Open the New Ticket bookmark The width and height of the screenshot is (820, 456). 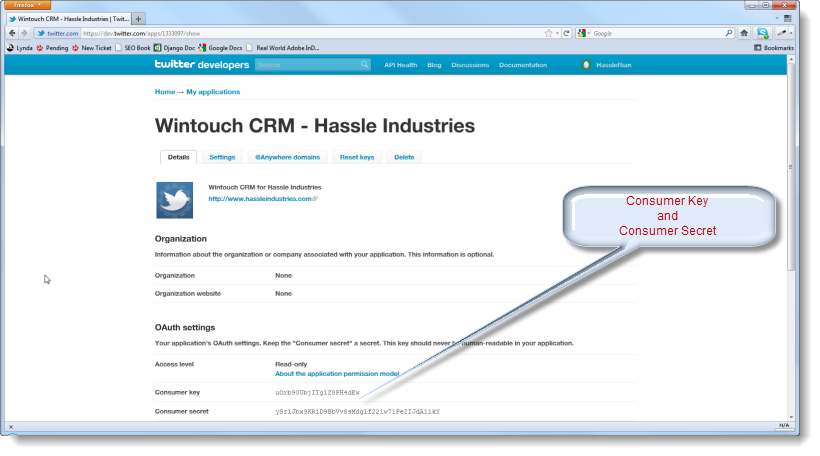click(92, 48)
